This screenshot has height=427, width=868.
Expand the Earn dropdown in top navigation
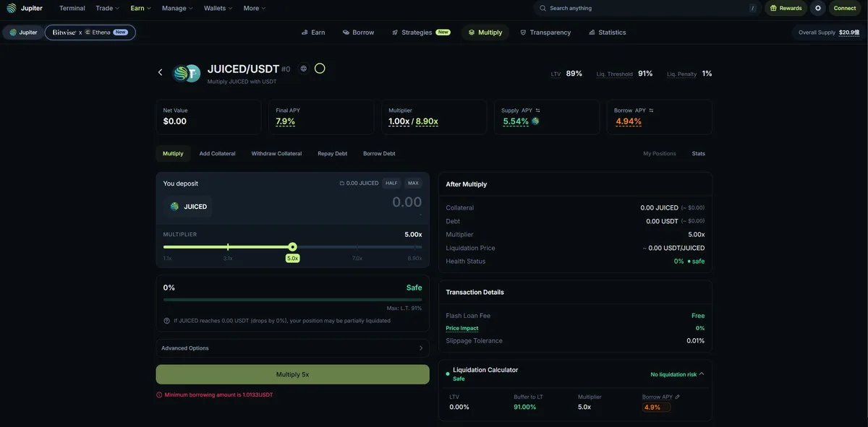141,8
